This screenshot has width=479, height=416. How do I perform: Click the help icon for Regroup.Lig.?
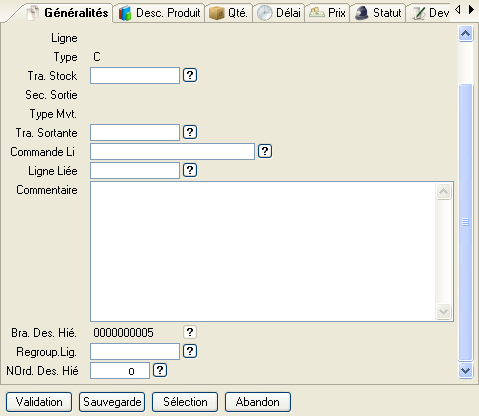[190, 351]
